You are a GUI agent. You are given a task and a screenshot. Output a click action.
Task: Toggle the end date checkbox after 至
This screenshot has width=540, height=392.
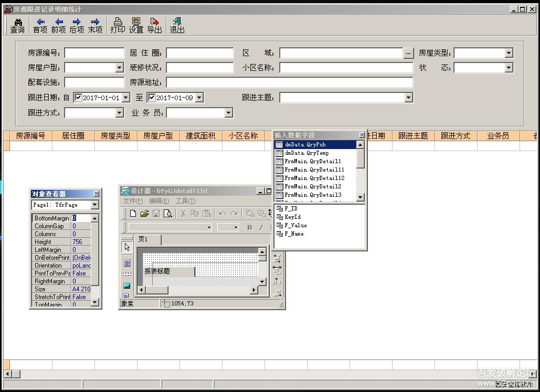(152, 98)
